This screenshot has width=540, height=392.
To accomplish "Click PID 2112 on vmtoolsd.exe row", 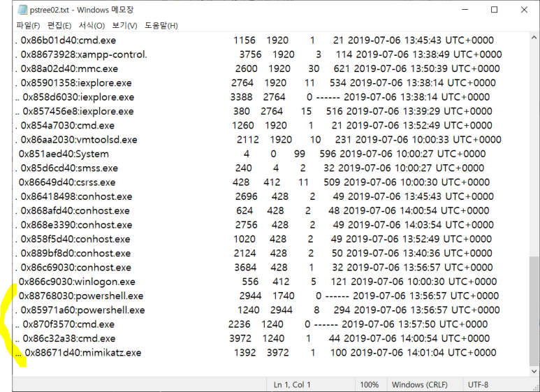I will (247, 140).
